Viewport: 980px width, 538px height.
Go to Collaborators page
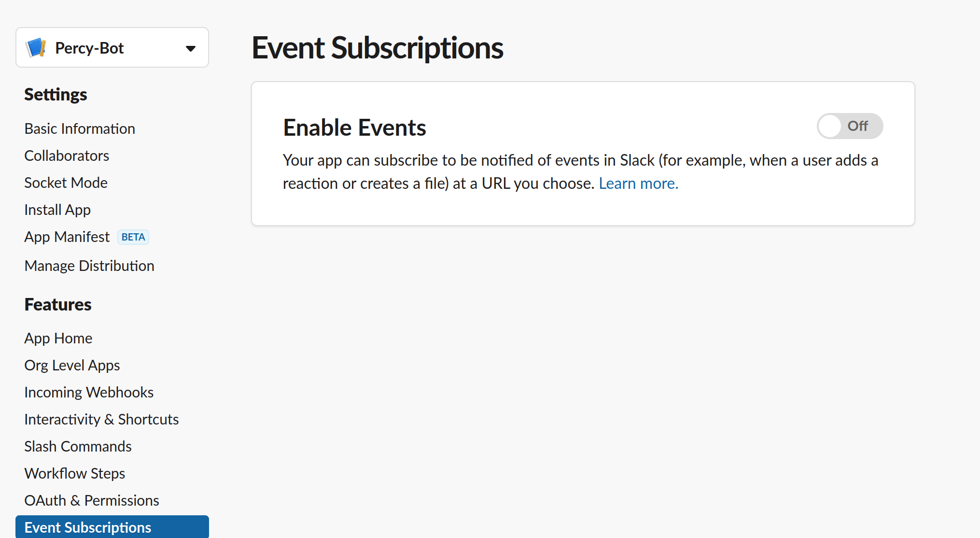click(x=67, y=156)
